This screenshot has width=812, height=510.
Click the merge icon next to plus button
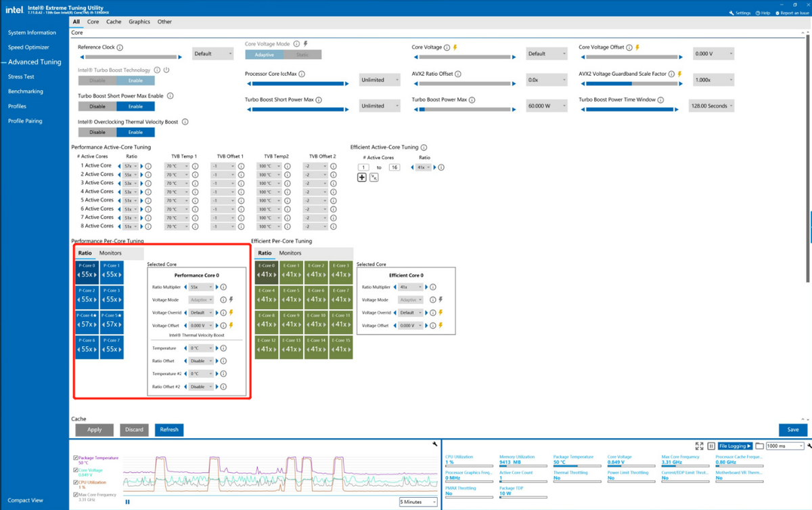click(374, 177)
